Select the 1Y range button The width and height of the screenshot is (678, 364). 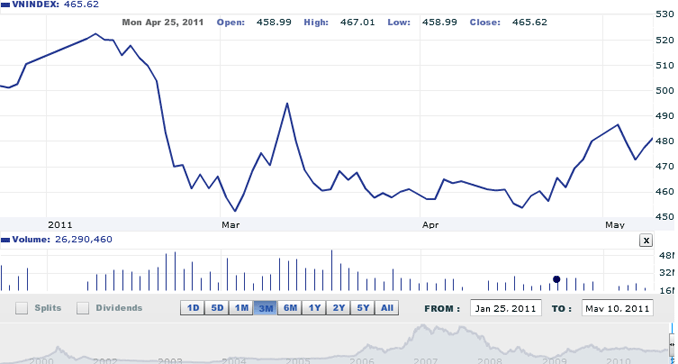point(314,308)
